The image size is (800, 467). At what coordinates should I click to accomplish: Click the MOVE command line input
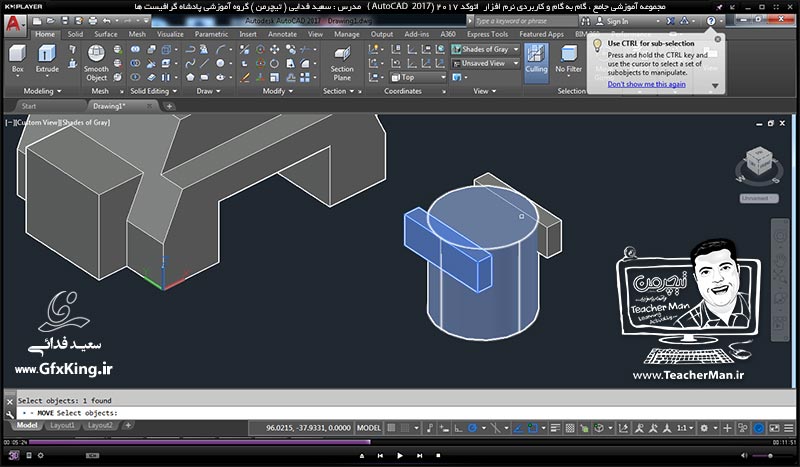[406, 413]
